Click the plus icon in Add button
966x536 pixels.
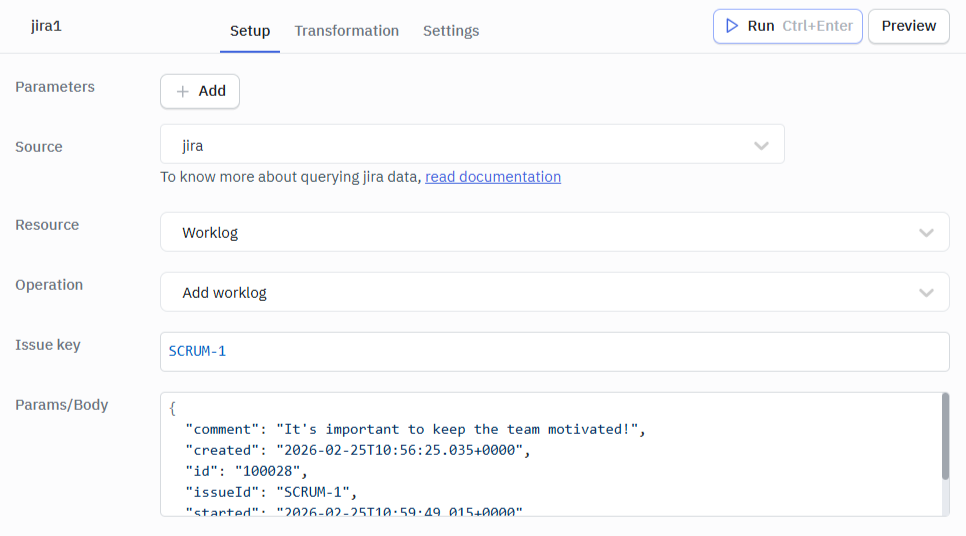(x=182, y=92)
